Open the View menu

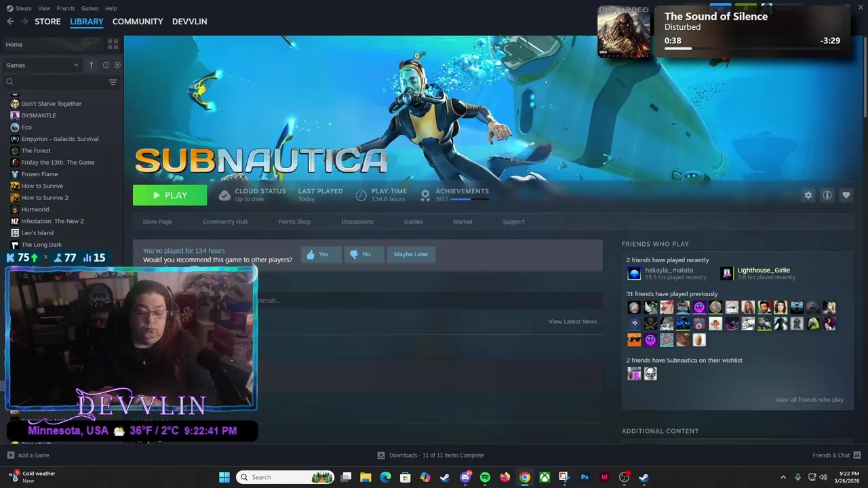[x=44, y=8]
